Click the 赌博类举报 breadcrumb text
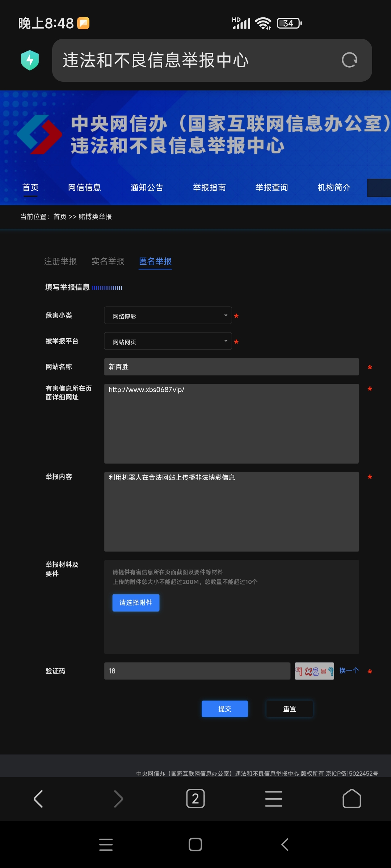391x868 pixels. (x=95, y=217)
